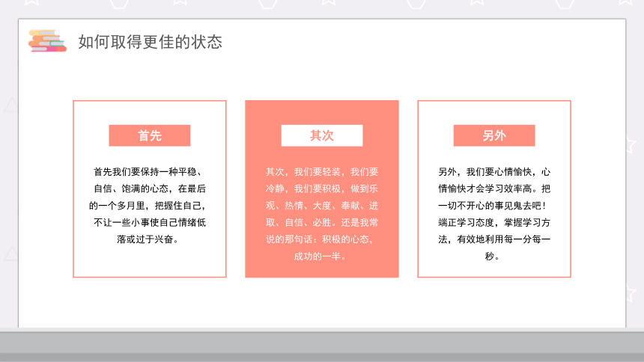Click the 另外 label button
This screenshot has height=362, width=644.
coord(494,135)
